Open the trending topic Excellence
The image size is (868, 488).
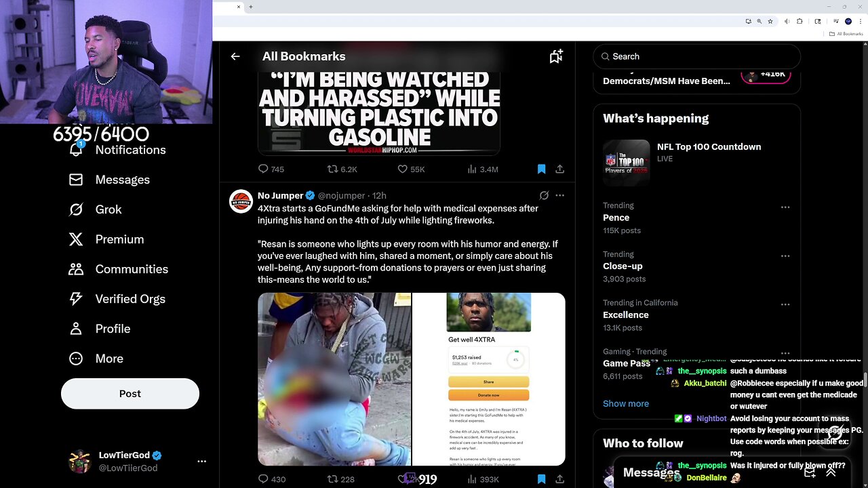(626, 315)
